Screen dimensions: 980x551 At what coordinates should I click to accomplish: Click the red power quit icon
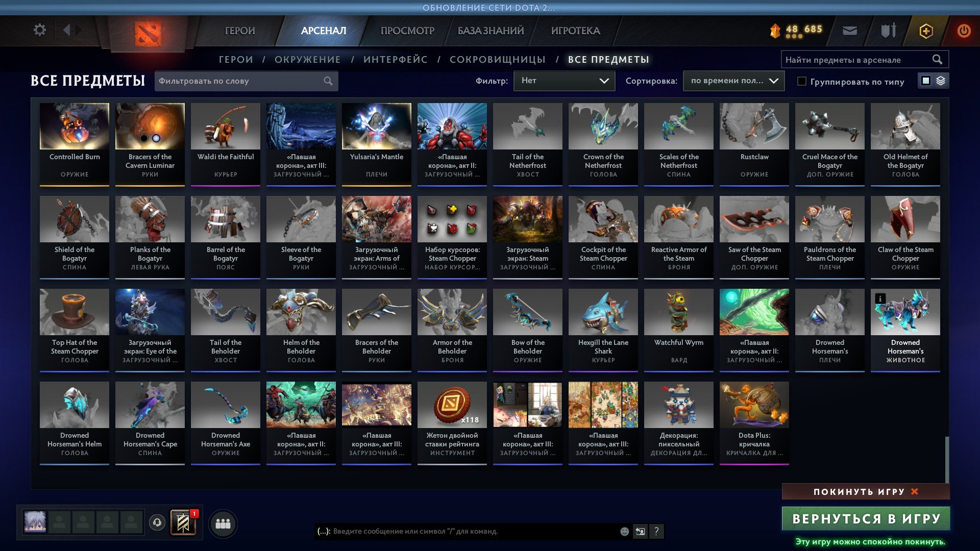coord(964,31)
